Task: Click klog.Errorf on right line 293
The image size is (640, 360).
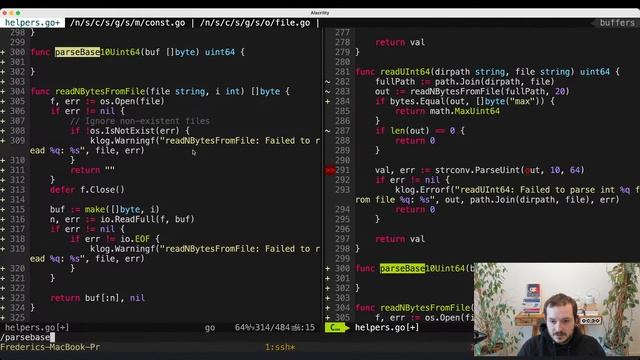Action: click(422, 190)
